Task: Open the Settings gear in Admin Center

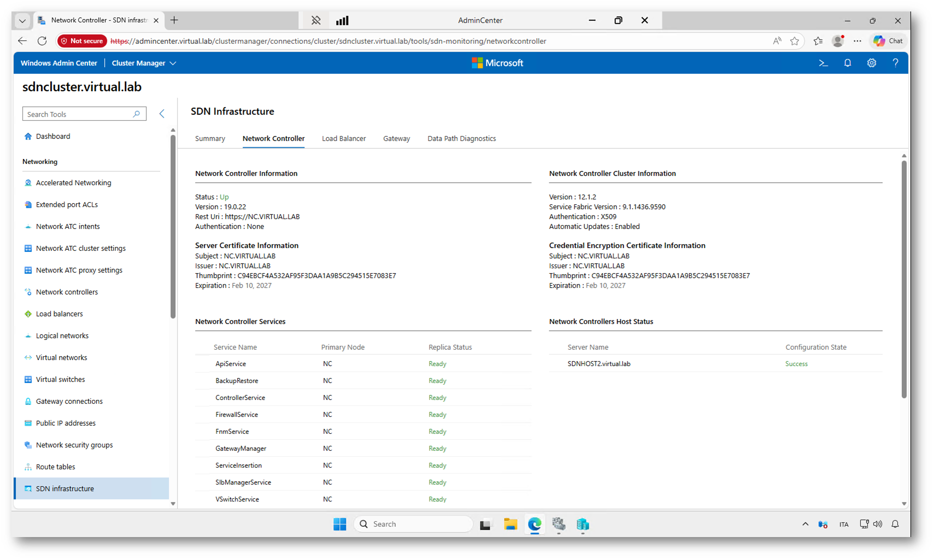Action: pyautogui.click(x=871, y=63)
